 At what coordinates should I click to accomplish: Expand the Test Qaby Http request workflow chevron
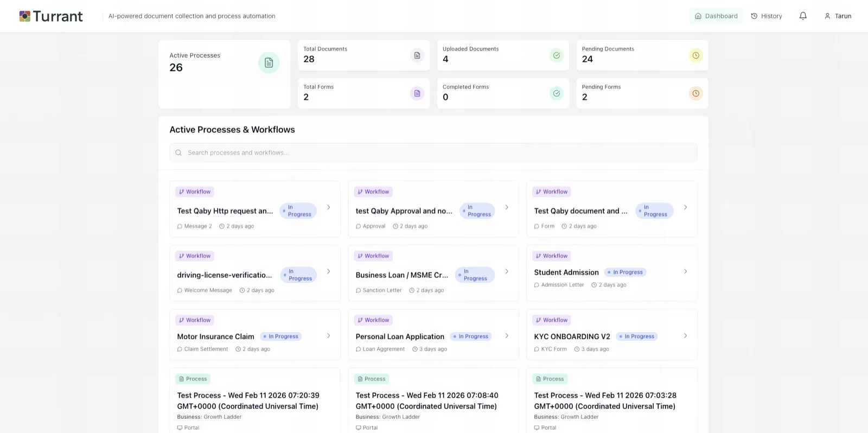click(329, 207)
